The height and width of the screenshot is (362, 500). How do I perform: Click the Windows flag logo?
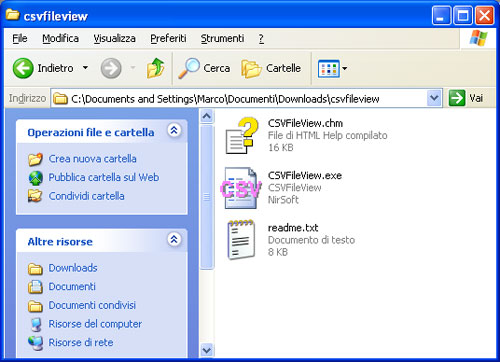(478, 38)
